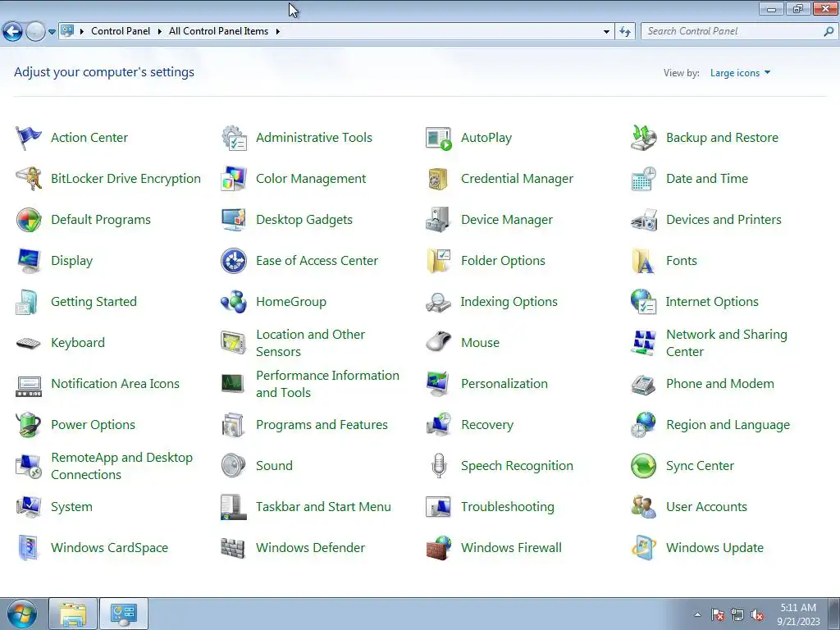Click the HomeGroup spheres icon
Viewport: 840px width, 630px height.
pos(234,302)
